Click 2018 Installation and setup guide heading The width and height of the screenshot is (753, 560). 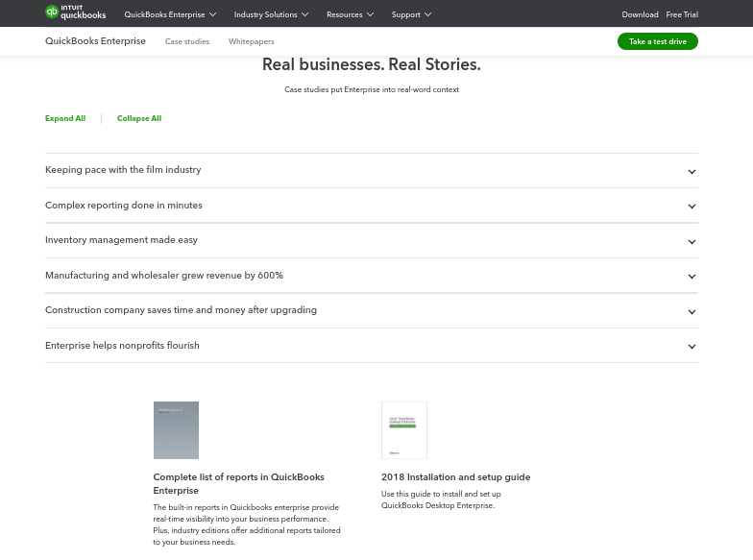click(455, 477)
